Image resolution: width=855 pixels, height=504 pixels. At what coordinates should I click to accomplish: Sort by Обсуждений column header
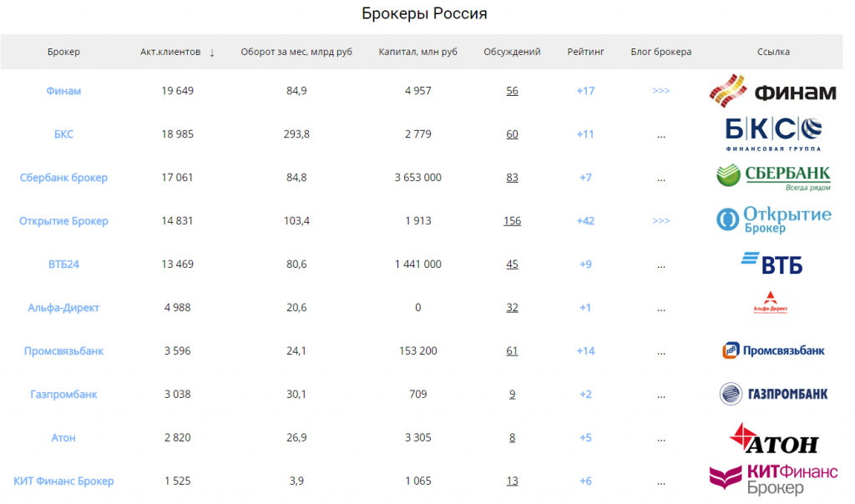(512, 52)
